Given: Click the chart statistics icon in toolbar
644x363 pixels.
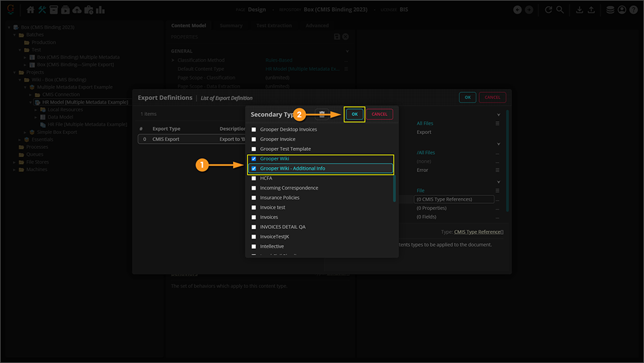Looking at the screenshot, I should click(100, 10).
